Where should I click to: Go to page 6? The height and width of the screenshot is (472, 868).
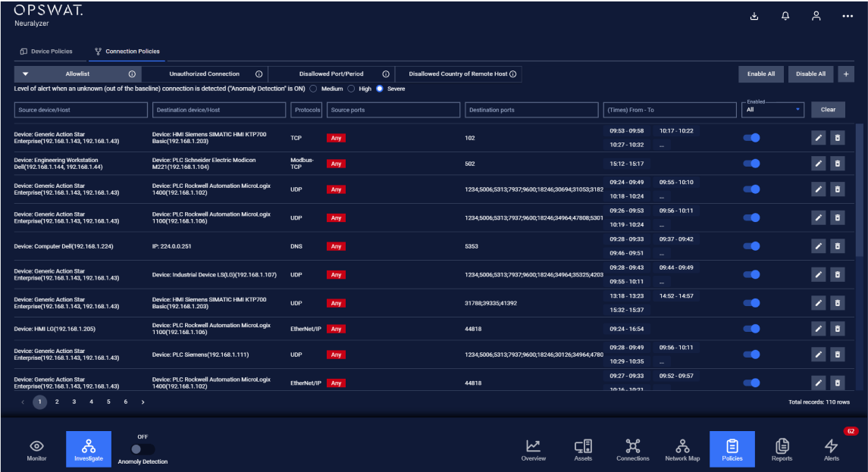click(x=126, y=402)
